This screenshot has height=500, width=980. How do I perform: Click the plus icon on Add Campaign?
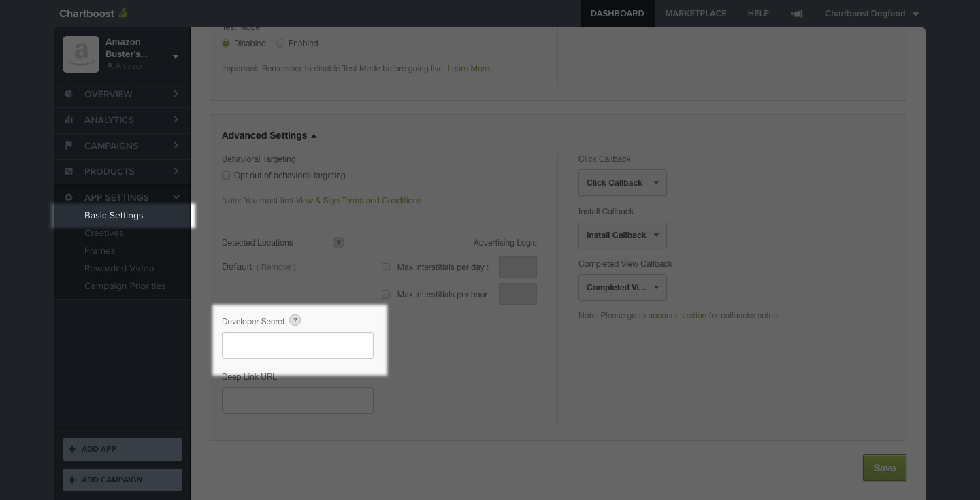coord(72,480)
